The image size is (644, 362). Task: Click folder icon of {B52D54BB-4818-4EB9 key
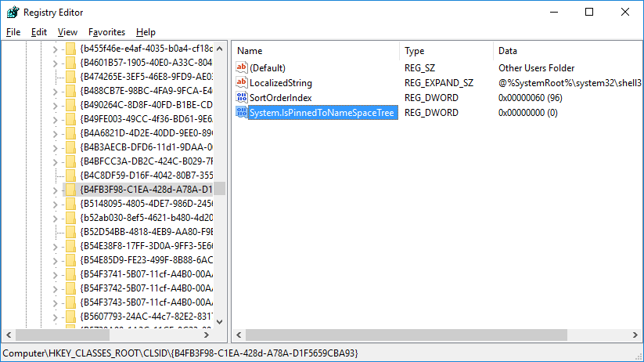[70, 232]
